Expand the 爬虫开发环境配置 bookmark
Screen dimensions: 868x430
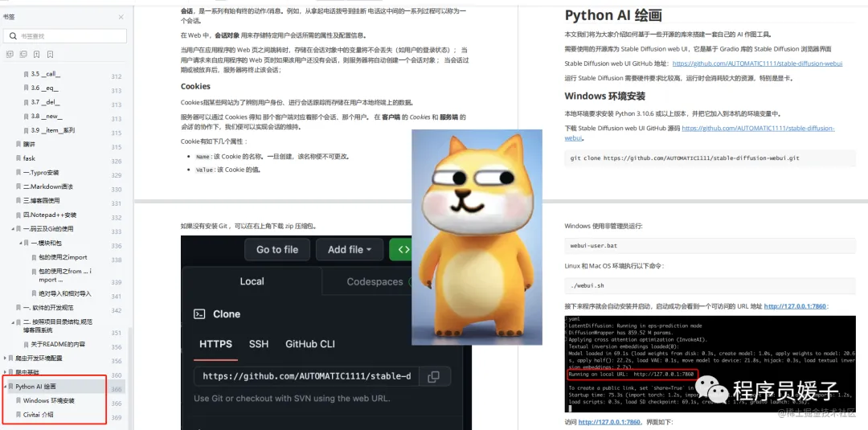(x=5, y=358)
